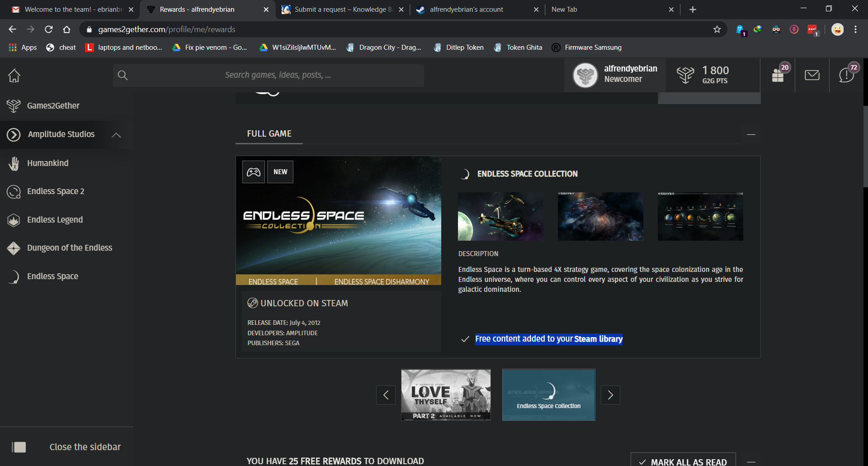Image resolution: width=868 pixels, height=466 pixels.
Task: Open notifications alert icon with badge 72
Action: click(x=846, y=75)
